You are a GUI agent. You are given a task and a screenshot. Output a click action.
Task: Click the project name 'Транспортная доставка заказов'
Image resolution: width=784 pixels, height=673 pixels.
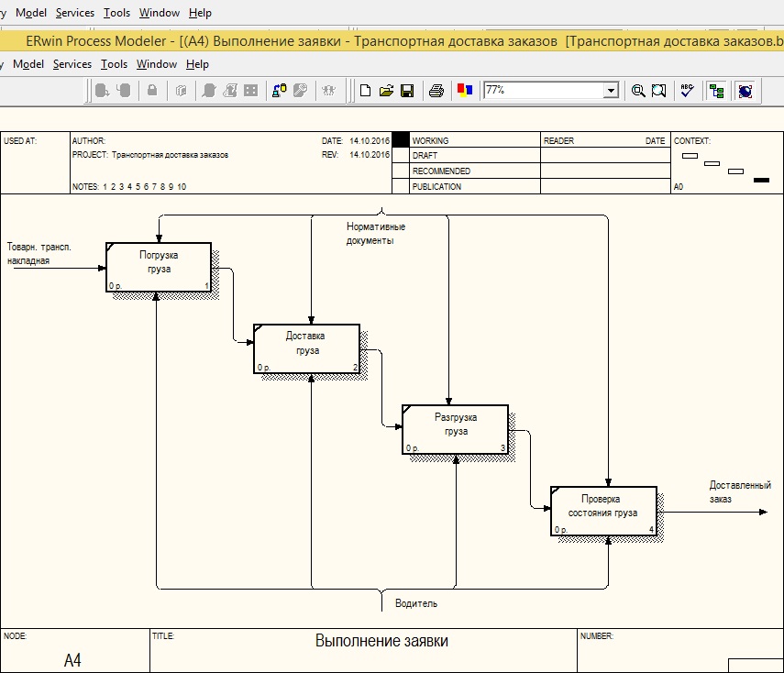point(170,155)
